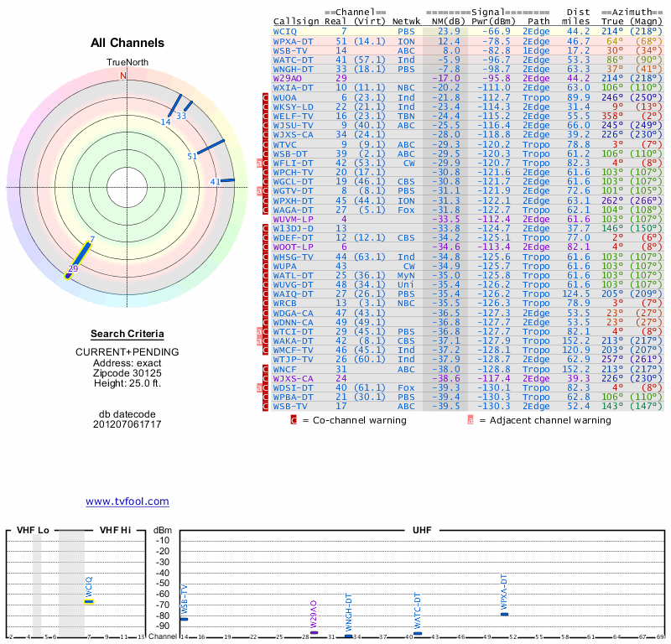Click the adjacent channel warning icon beside WFLI-DT
The height and width of the screenshot is (644, 671).
(259, 162)
